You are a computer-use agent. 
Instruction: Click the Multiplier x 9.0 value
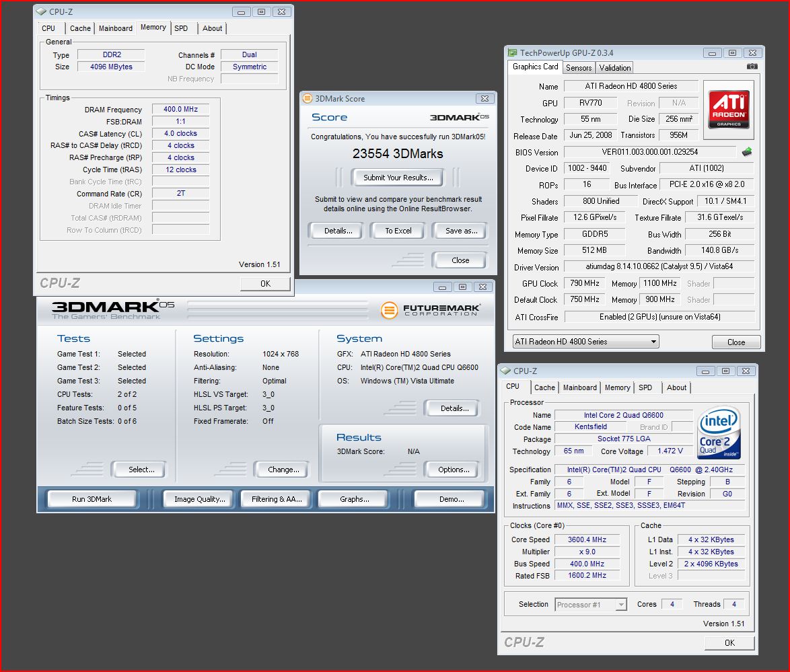(x=587, y=552)
